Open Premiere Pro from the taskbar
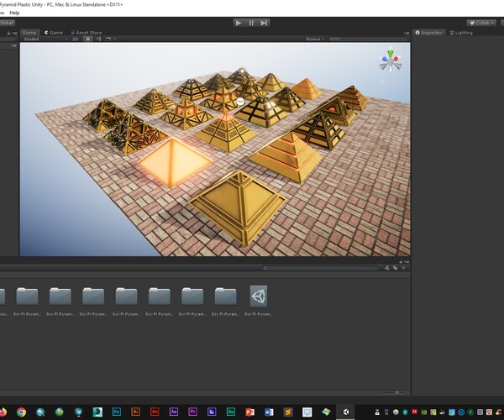The image size is (504, 420). [x=192, y=412]
